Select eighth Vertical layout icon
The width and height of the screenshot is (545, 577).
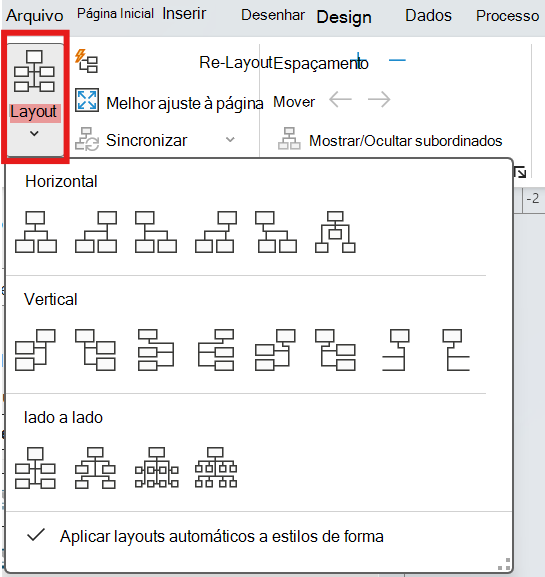(x=456, y=350)
